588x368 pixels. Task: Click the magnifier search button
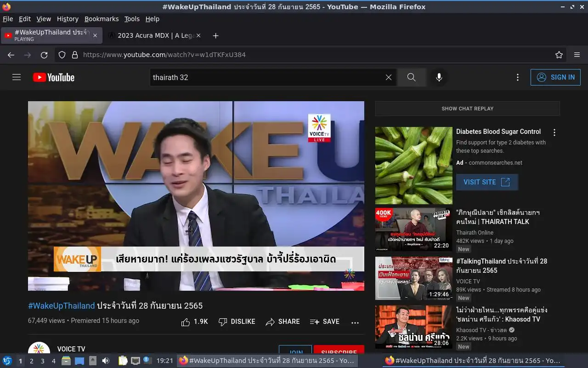(x=412, y=77)
